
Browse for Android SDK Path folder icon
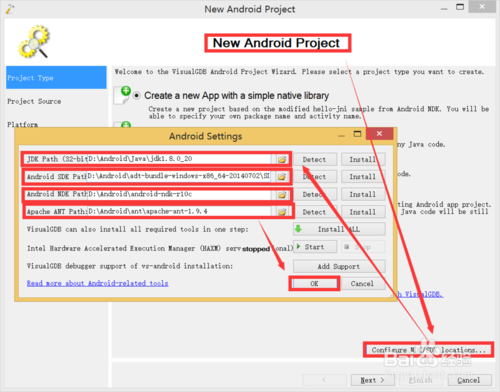(x=282, y=177)
